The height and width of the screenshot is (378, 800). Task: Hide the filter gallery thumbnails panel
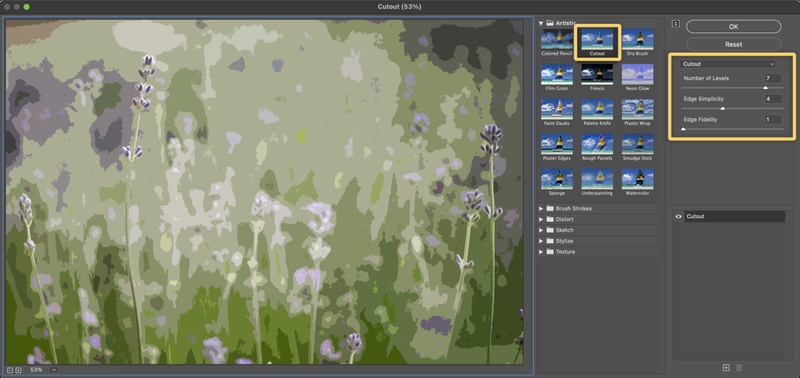point(676,23)
